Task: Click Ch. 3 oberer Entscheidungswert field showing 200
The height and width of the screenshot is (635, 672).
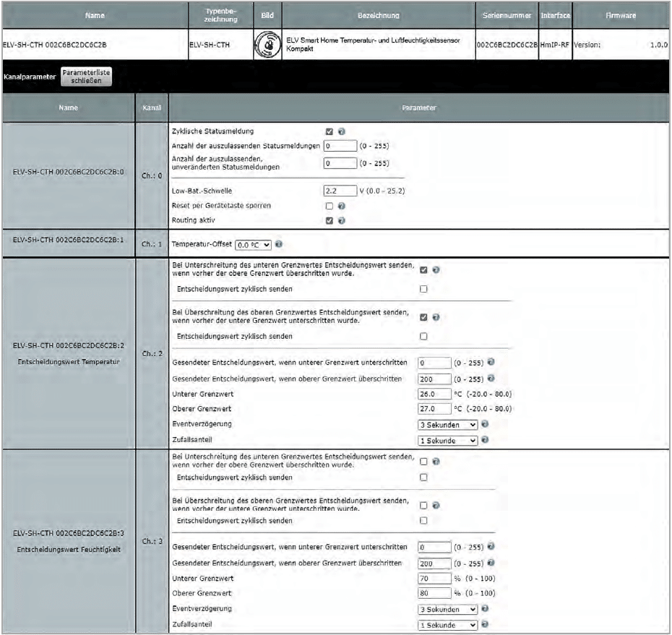Action: 434,563
